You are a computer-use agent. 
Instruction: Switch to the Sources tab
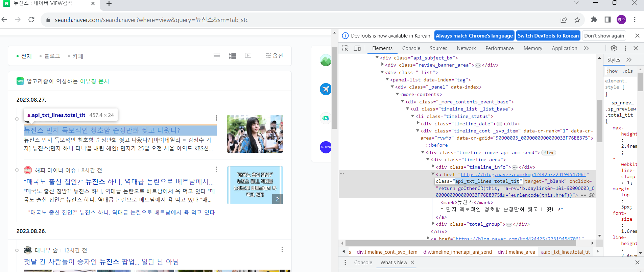pos(438,48)
